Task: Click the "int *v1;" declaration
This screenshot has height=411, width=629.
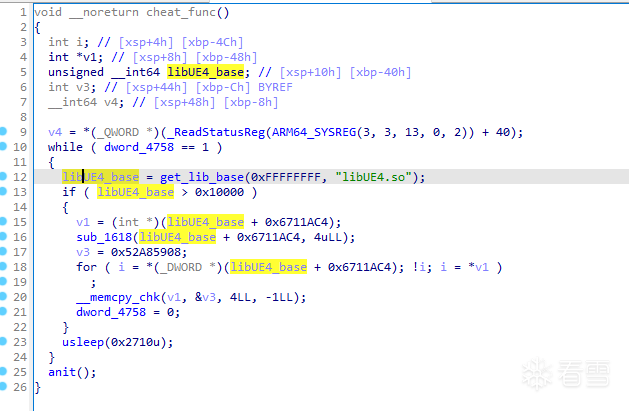Action: tap(75, 57)
